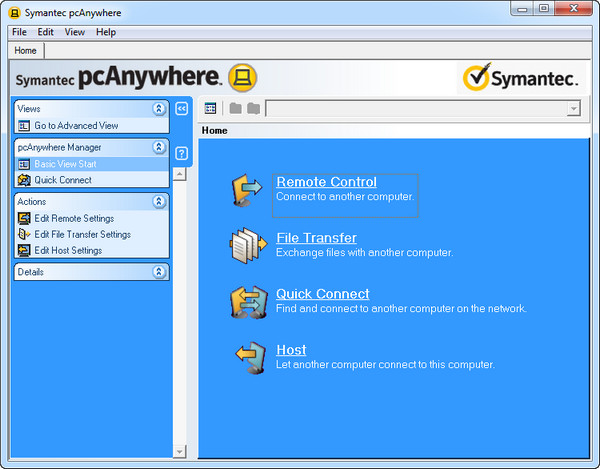Screen dimensions: 600x469
Task: Select Go to Advanced View text
Action: coord(76,125)
